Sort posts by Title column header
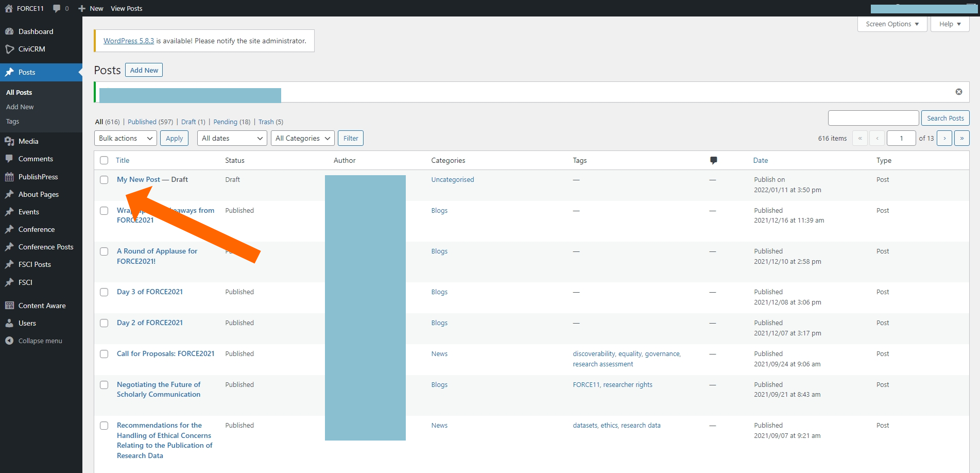980x473 pixels. pyautogui.click(x=123, y=160)
